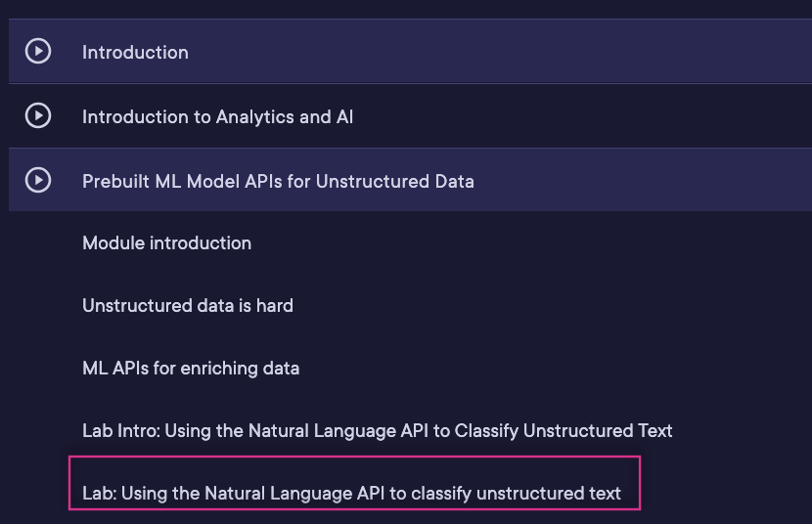Click the Introduction section title text
Screen dimensions: 812x524
point(135,52)
